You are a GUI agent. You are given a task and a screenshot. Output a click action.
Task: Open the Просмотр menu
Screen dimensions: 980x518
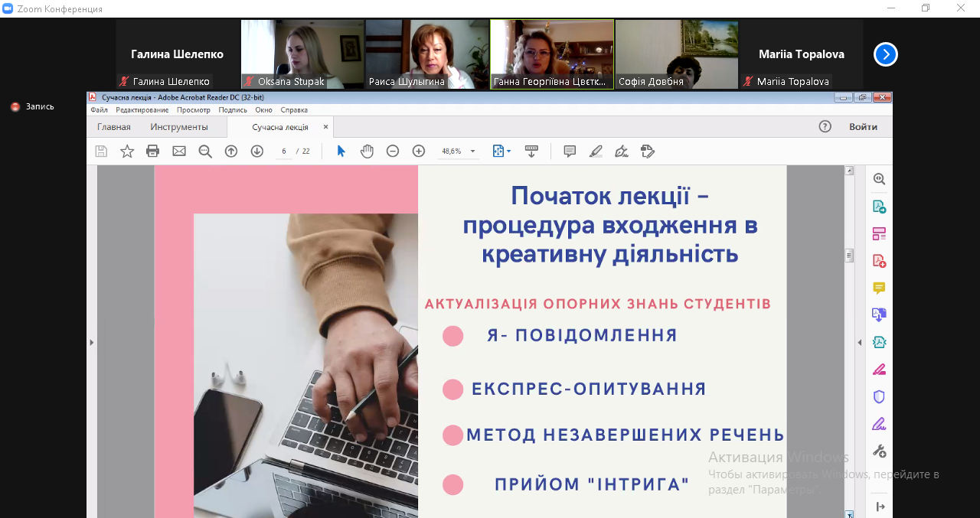(193, 110)
